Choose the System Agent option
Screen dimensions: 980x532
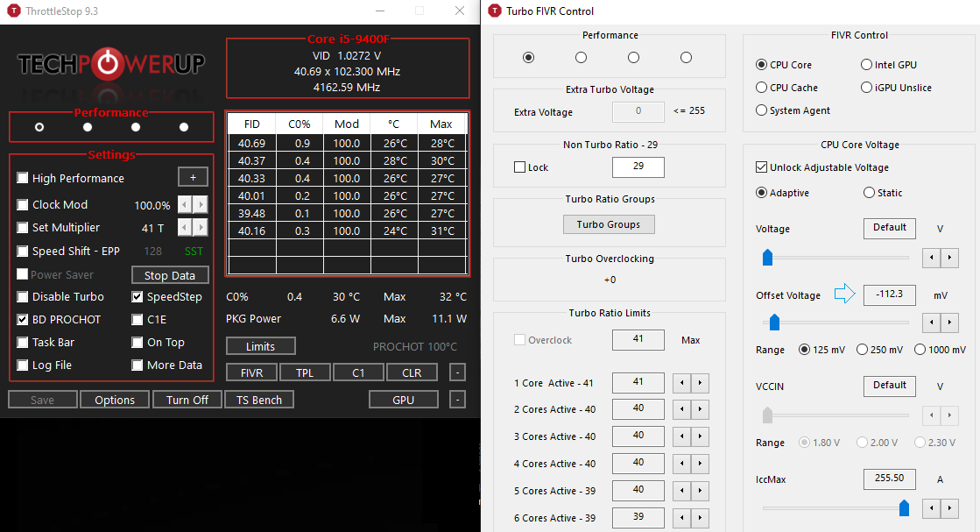[761, 110]
